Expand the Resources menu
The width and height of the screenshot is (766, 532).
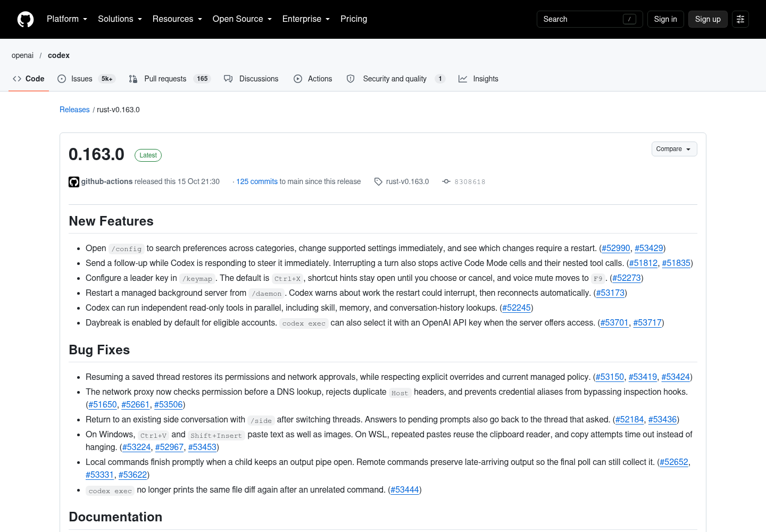click(177, 19)
